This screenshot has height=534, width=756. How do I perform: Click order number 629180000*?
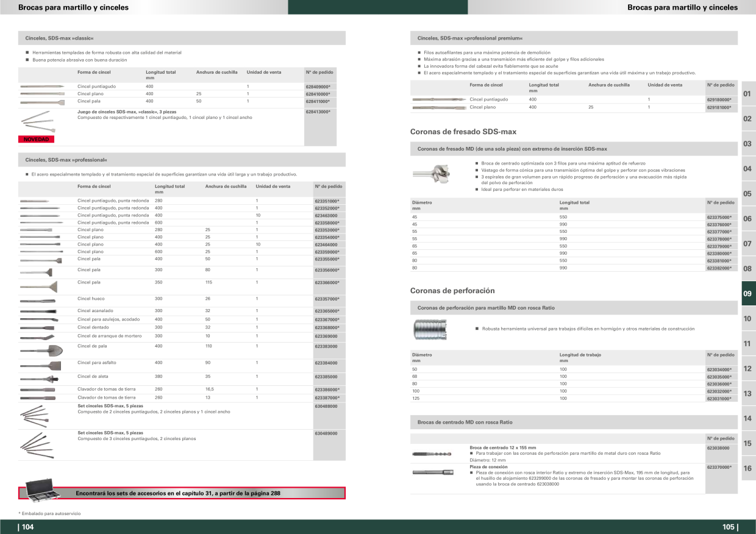pyautogui.click(x=719, y=99)
